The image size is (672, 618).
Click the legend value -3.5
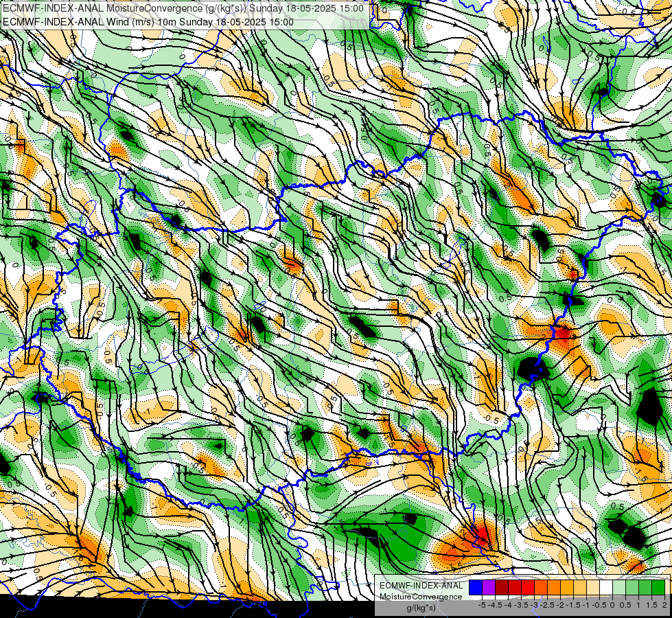click(521, 605)
